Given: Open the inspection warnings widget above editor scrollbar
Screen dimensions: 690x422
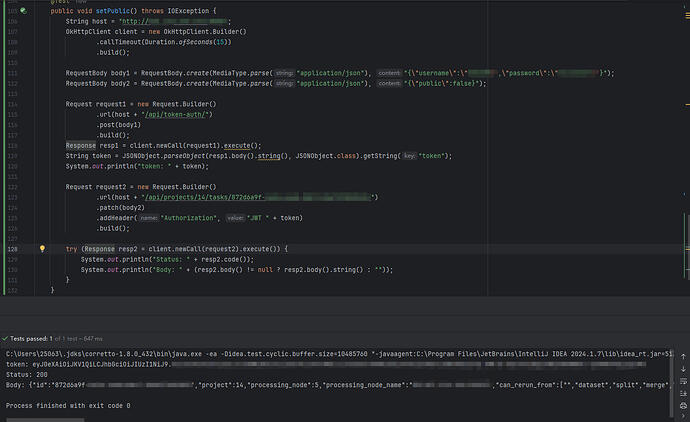Looking at the screenshot, I should coord(687,15).
